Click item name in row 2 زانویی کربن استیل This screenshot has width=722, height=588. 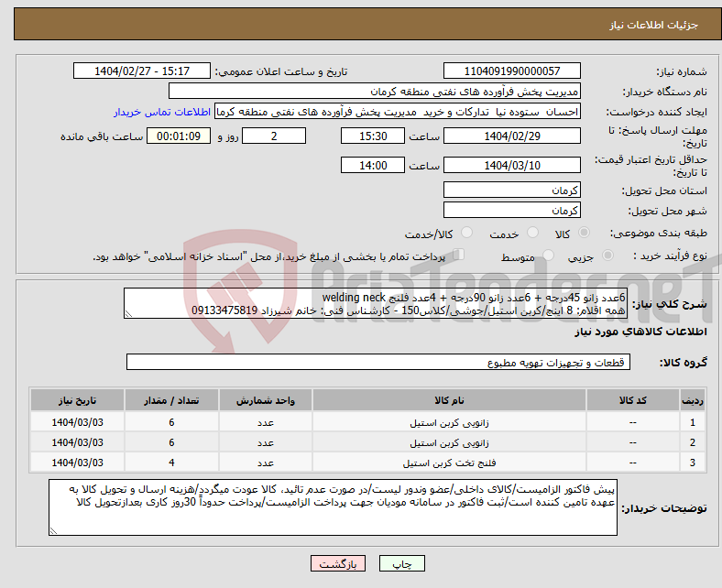coord(449,442)
